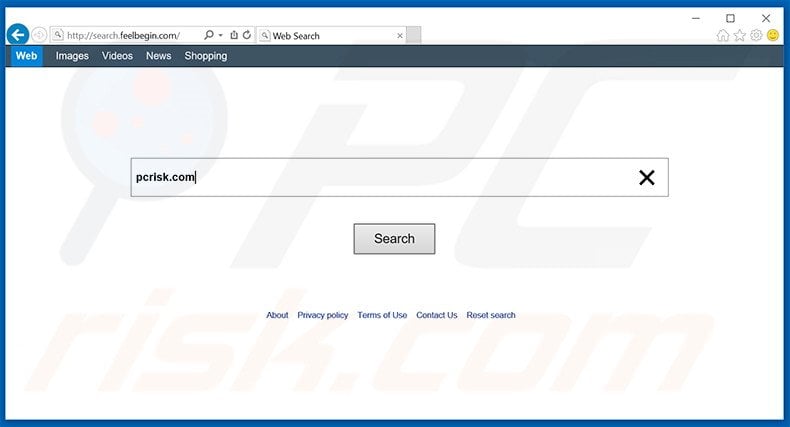The width and height of the screenshot is (790, 427).
Task: Open a new blank tab
Action: pyautogui.click(x=414, y=35)
